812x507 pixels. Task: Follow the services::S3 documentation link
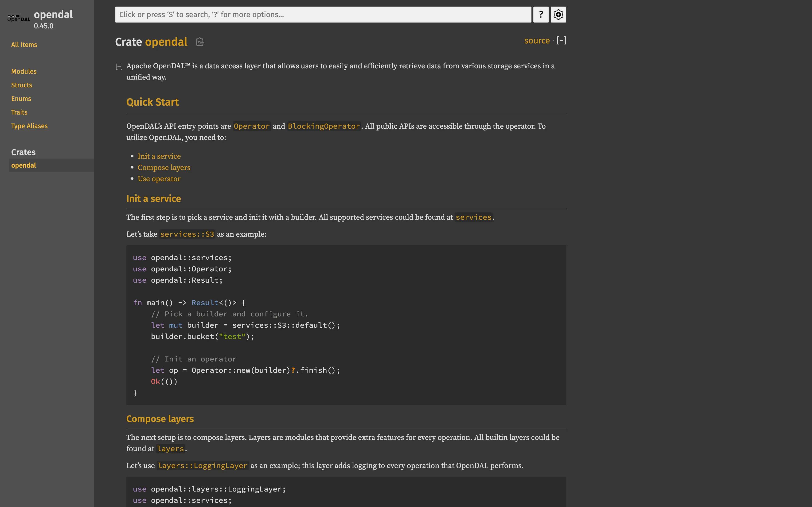tap(187, 234)
